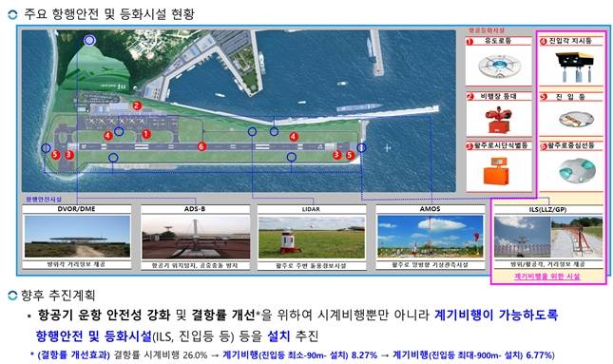This screenshot has width=613, height=364.
Task: Click the 26.0% visual flight value
Action: [195, 355]
